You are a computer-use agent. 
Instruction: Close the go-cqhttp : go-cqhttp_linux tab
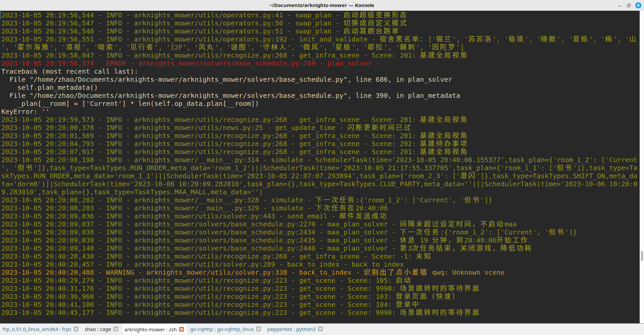pos(259,329)
